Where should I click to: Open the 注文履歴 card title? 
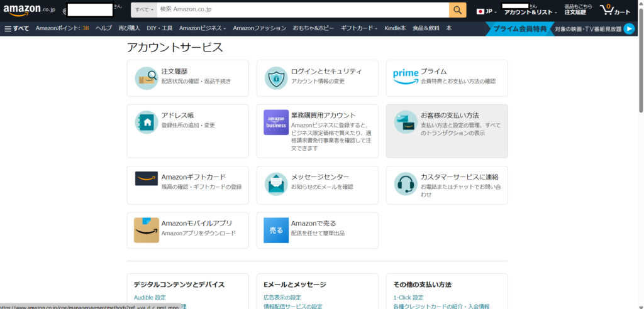pos(175,72)
